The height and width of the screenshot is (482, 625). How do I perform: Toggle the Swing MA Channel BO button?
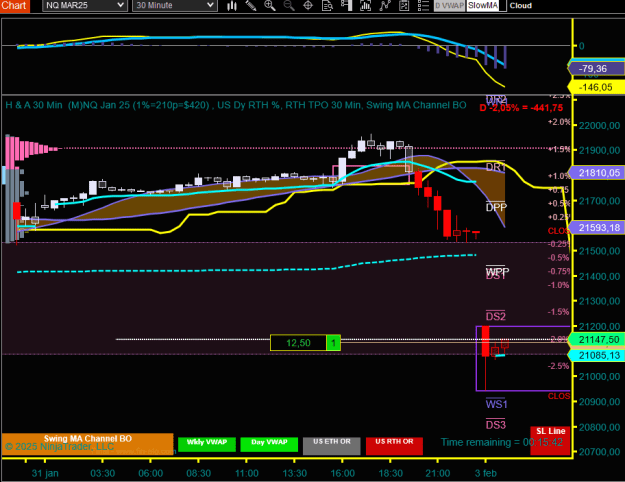(x=88, y=444)
